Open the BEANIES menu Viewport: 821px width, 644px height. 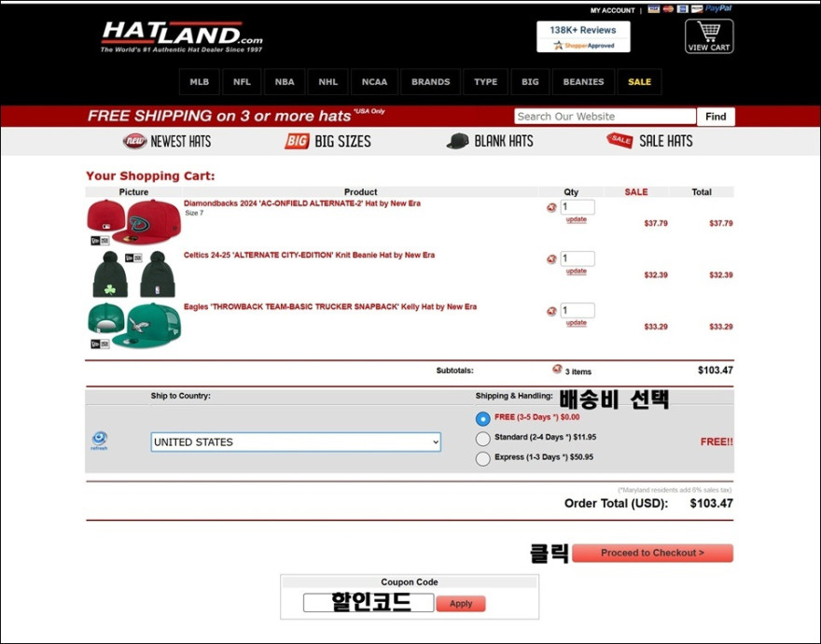coord(583,82)
